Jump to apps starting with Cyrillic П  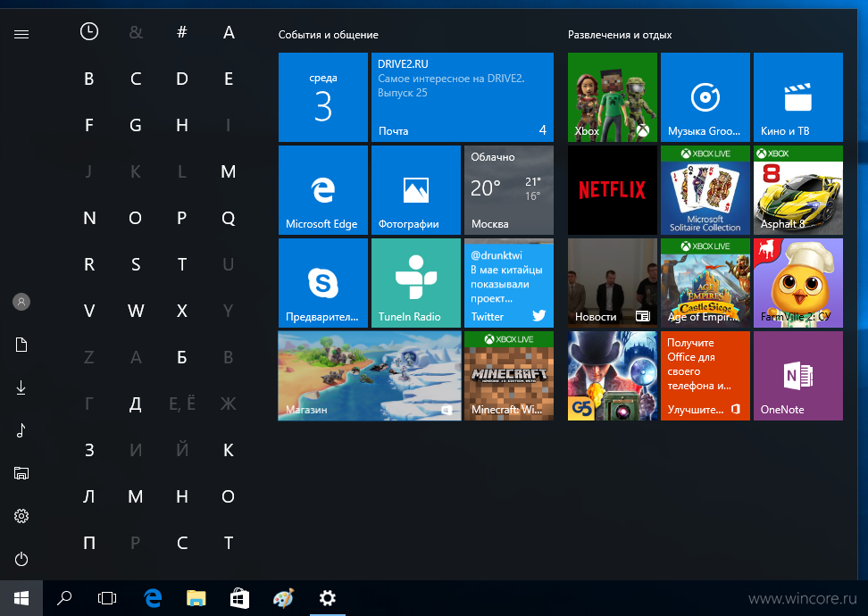(89, 543)
